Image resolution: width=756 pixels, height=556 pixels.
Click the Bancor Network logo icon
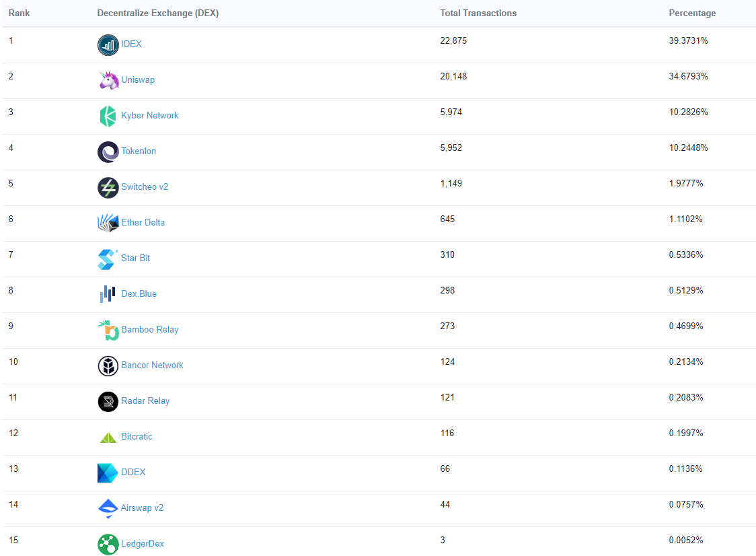[108, 366]
